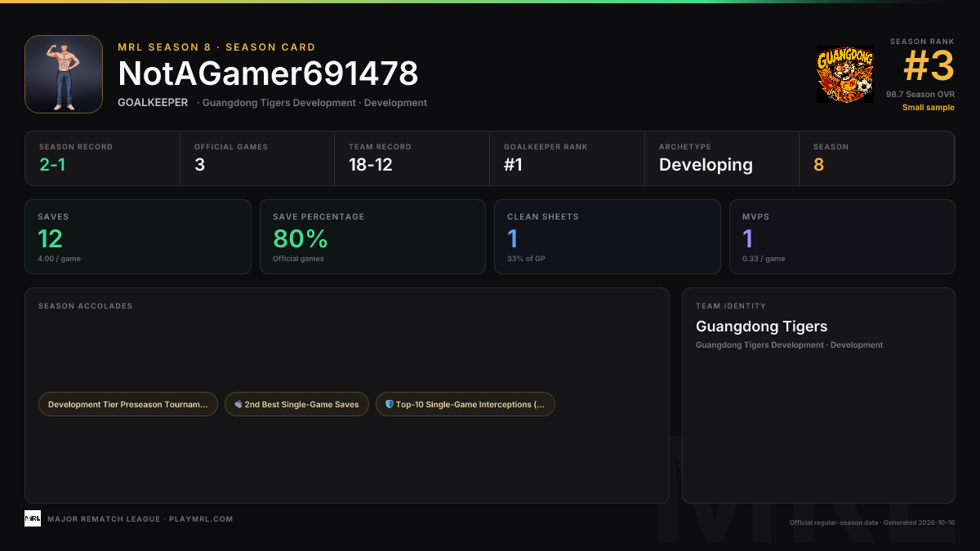Click the Official Games value 3
Screen dimensions: 980x551
pos(199,165)
